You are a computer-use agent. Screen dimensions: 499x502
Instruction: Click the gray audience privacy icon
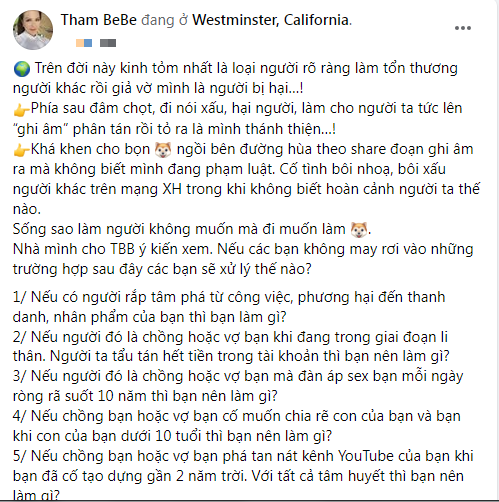108,43
